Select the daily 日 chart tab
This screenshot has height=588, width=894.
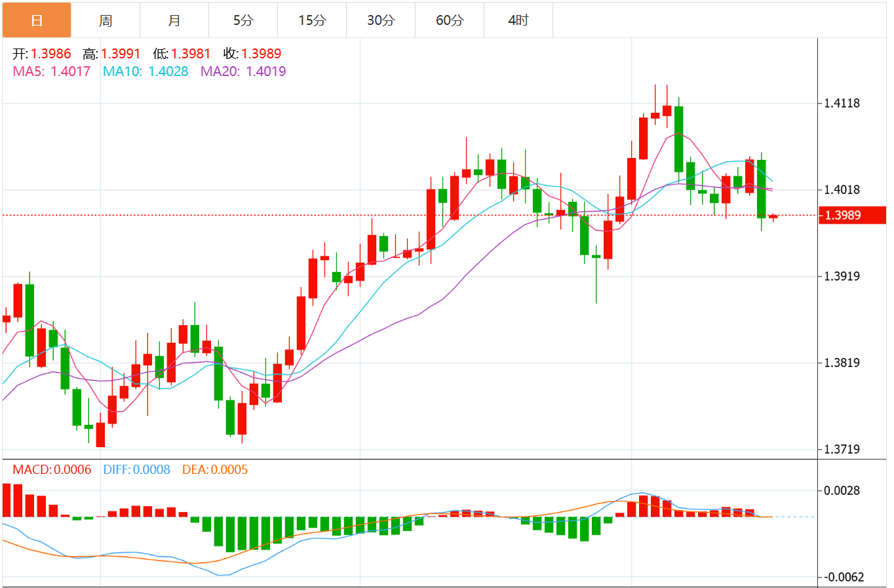pyautogui.click(x=37, y=20)
